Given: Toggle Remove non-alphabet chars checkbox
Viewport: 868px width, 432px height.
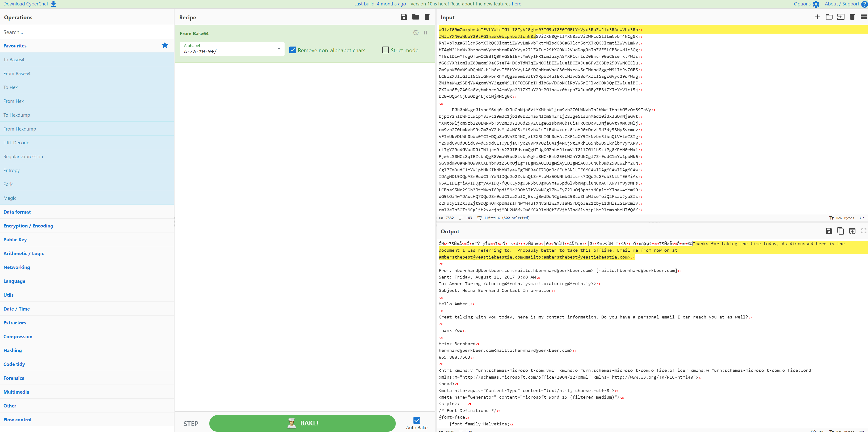Looking at the screenshot, I should (293, 50).
